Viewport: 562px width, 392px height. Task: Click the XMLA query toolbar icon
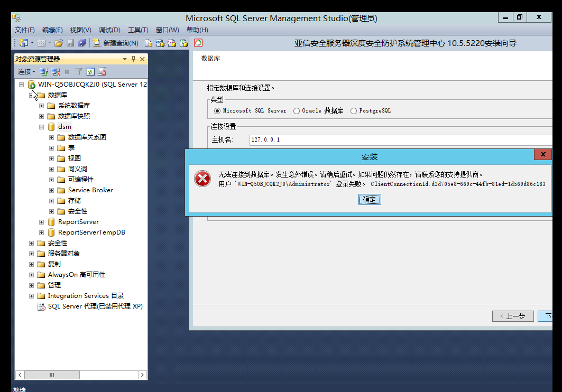(183, 43)
